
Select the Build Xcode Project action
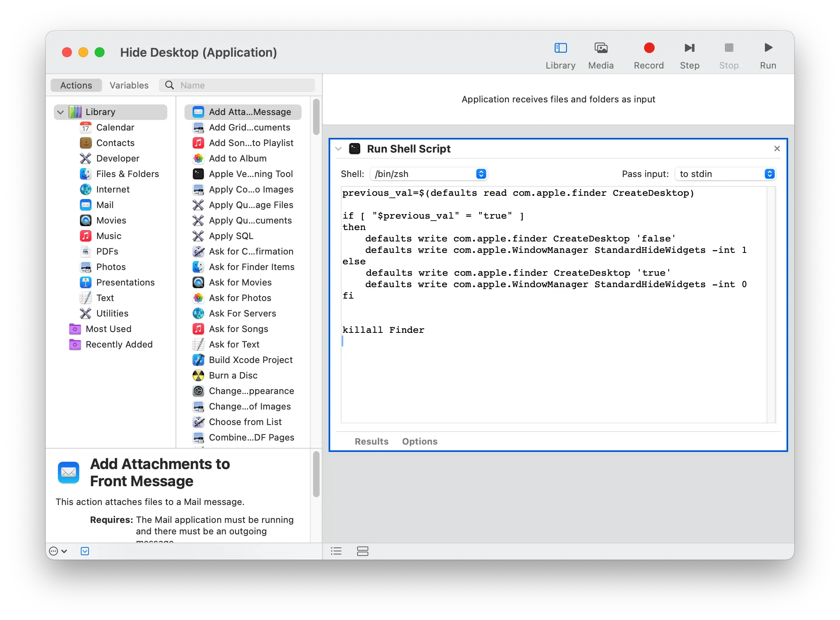(x=251, y=360)
